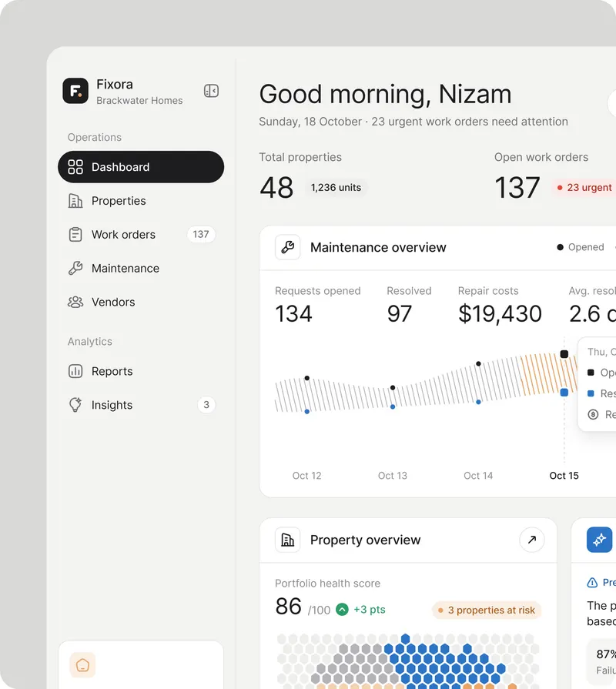This screenshot has height=689, width=616.
Task: Click the Fixora logo icon
Action: point(75,91)
